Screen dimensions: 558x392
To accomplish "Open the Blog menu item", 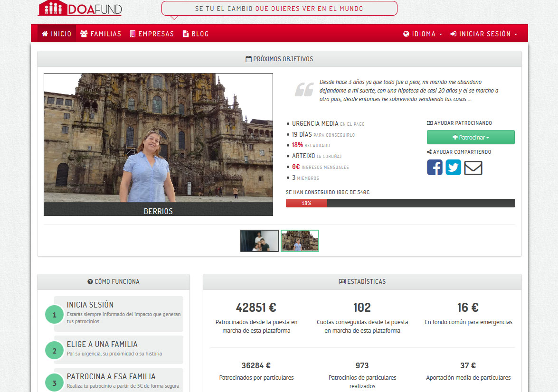I will tap(196, 34).
